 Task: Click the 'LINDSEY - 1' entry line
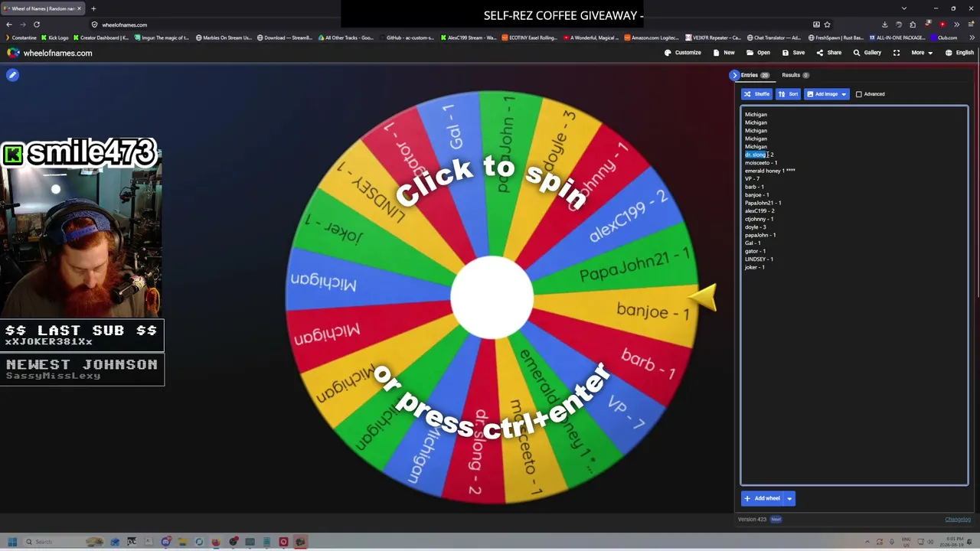(759, 259)
